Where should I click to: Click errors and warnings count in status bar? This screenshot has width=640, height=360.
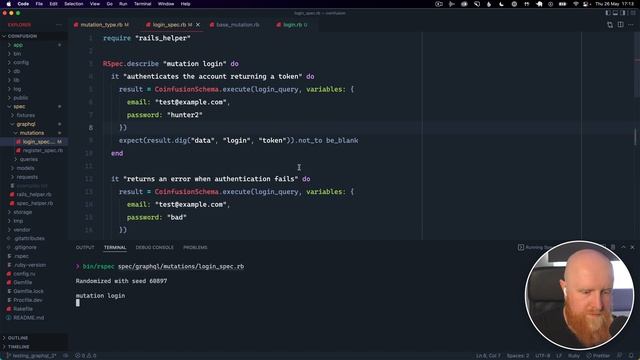(x=85, y=356)
